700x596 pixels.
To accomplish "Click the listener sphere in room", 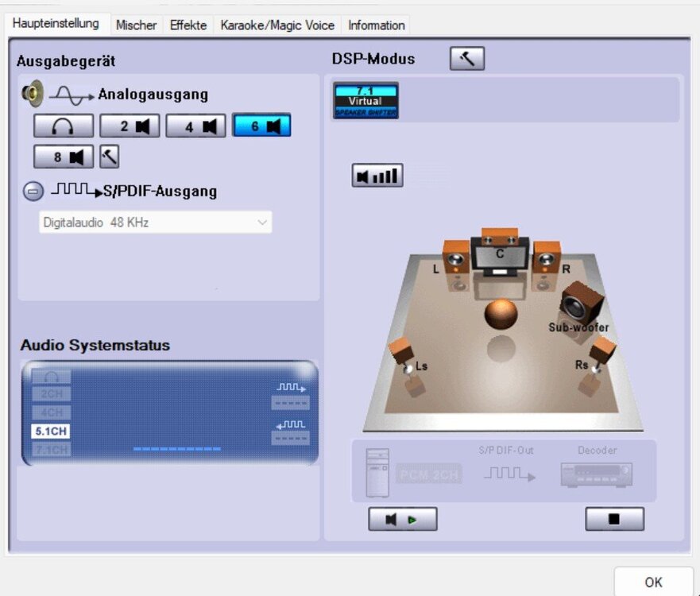I will tap(501, 314).
